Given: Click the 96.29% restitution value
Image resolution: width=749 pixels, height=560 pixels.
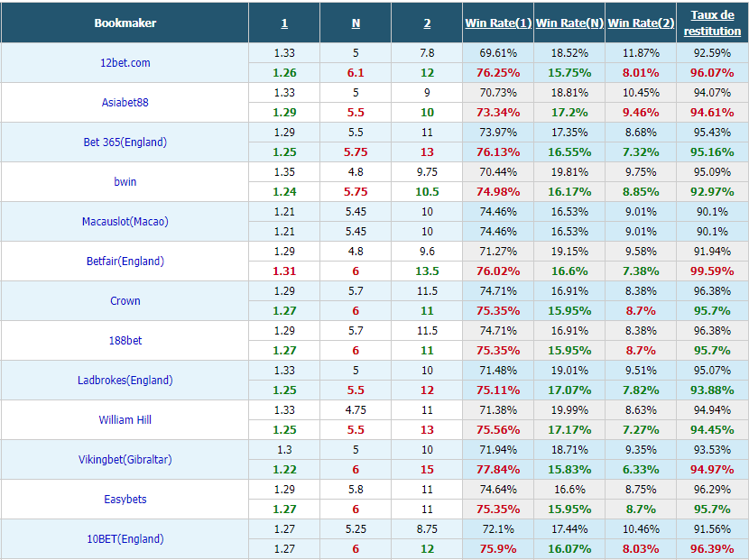Looking at the screenshot, I should 712,489.
